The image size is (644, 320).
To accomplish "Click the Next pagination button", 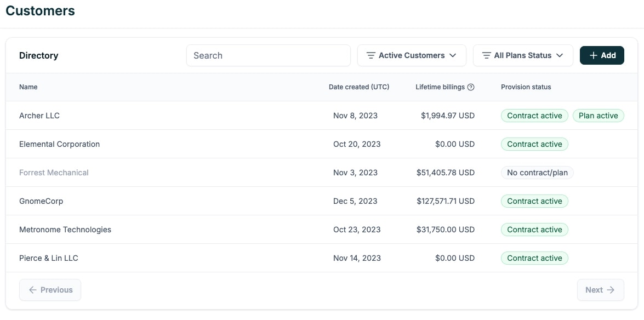I will [600, 290].
